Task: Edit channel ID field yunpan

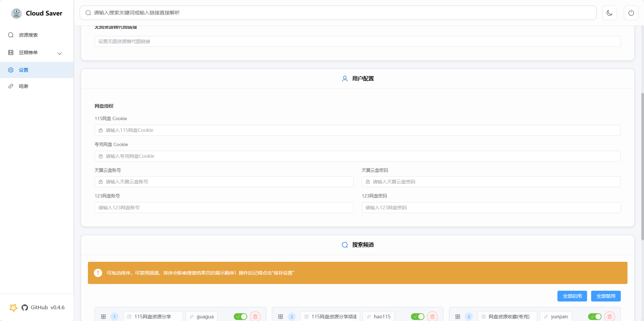Action: click(556, 317)
